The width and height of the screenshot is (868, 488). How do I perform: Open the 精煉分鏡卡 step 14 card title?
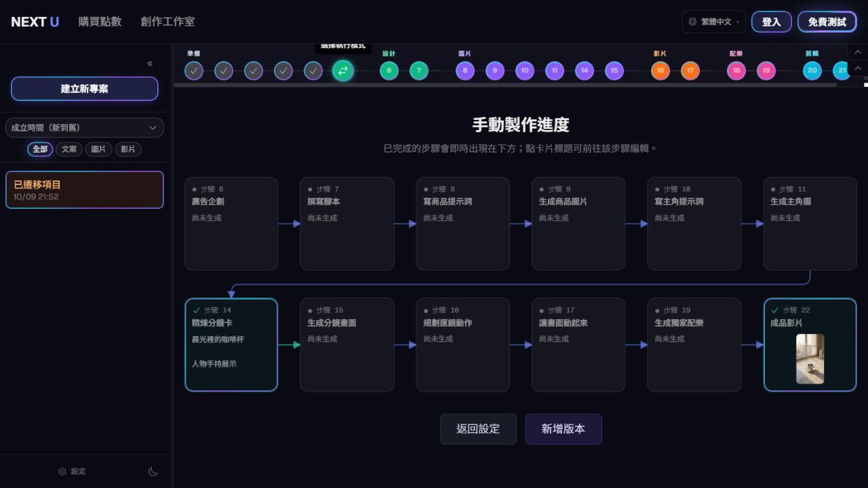point(212,323)
